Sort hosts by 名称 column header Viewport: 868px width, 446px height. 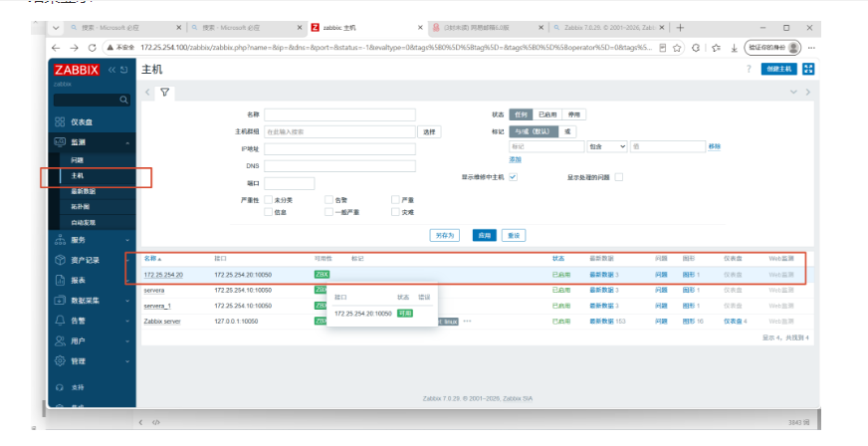[x=152, y=259]
